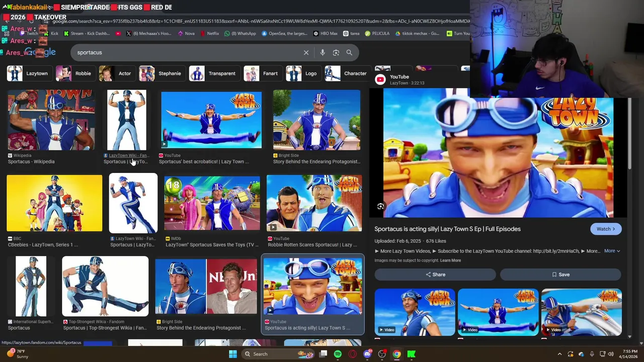
Task: Open OBS Studio from the taskbar
Action: tap(382, 354)
